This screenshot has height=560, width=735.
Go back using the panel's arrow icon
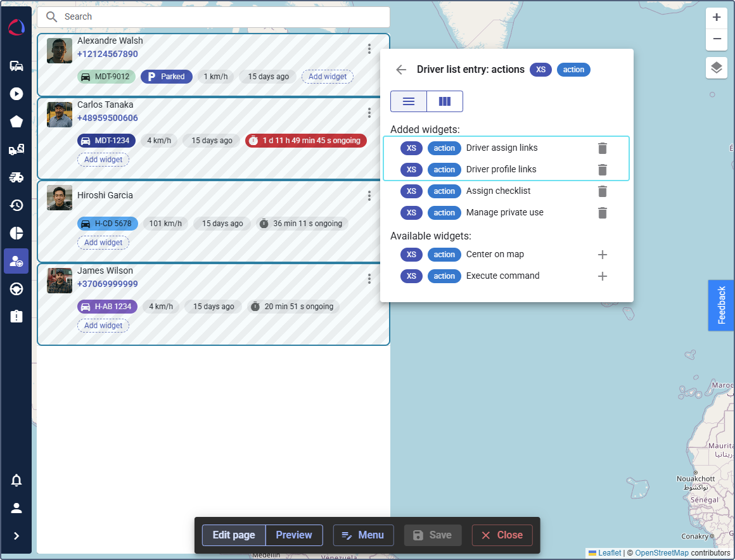401,70
